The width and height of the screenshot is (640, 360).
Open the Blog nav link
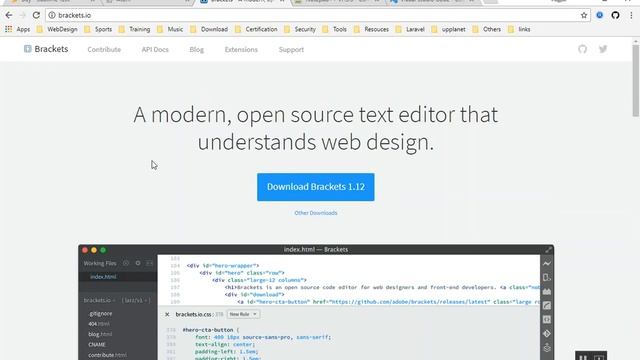pyautogui.click(x=196, y=49)
